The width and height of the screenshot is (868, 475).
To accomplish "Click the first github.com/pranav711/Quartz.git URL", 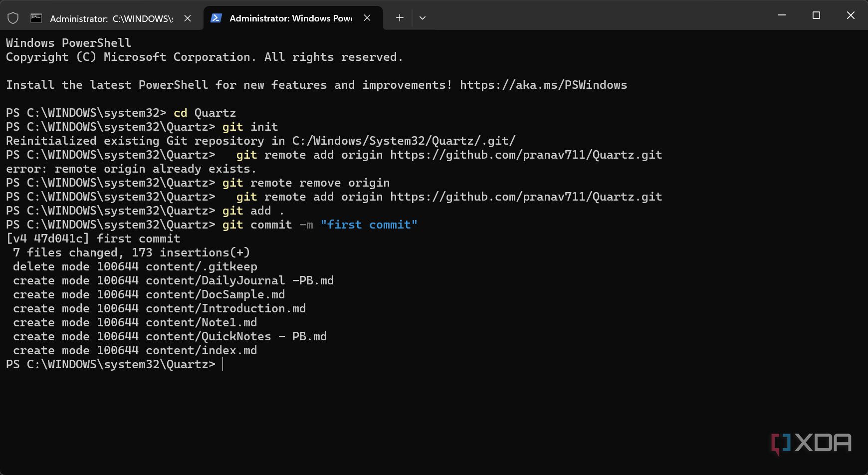I will (x=526, y=155).
